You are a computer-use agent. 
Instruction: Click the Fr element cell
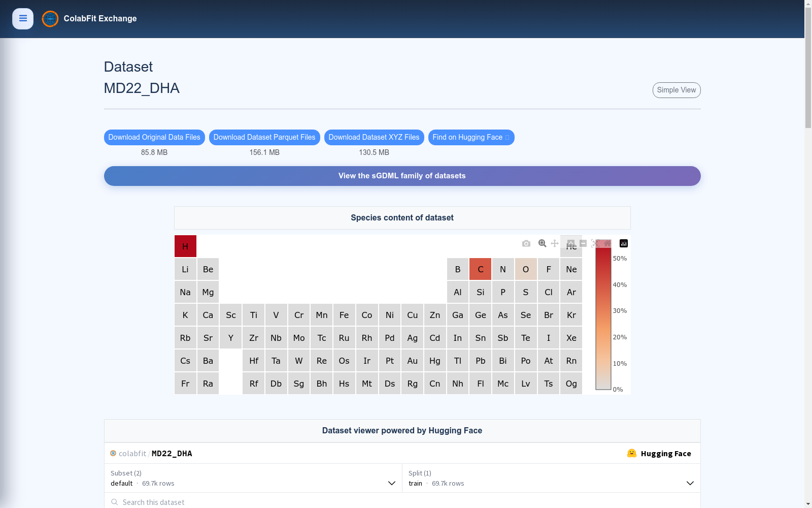pos(185,384)
